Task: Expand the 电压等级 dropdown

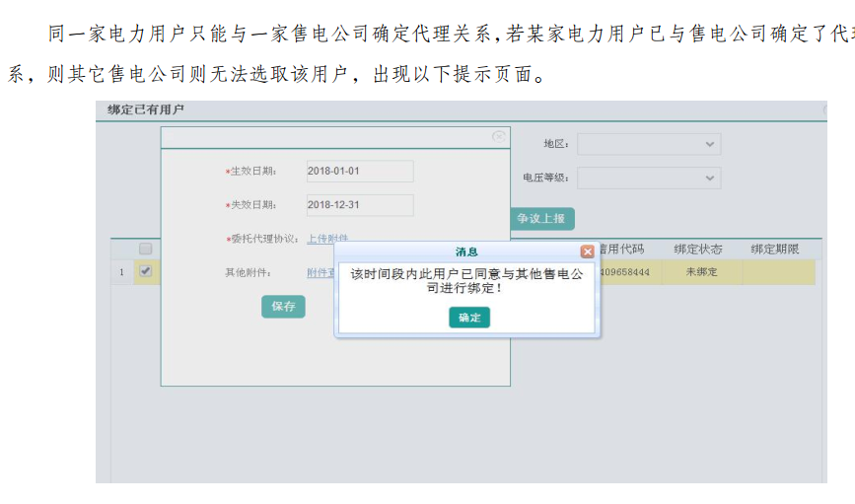Action: point(649,179)
